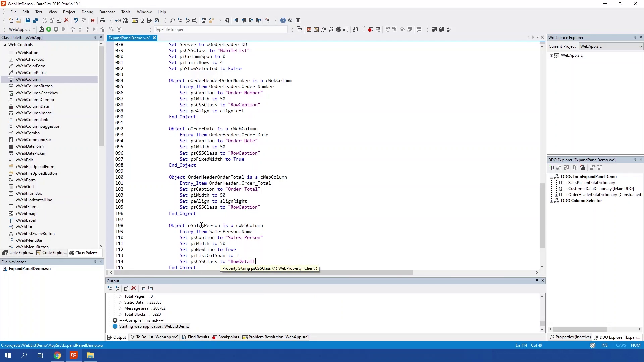Expand the WebApp.src workspace tree node

[552, 56]
